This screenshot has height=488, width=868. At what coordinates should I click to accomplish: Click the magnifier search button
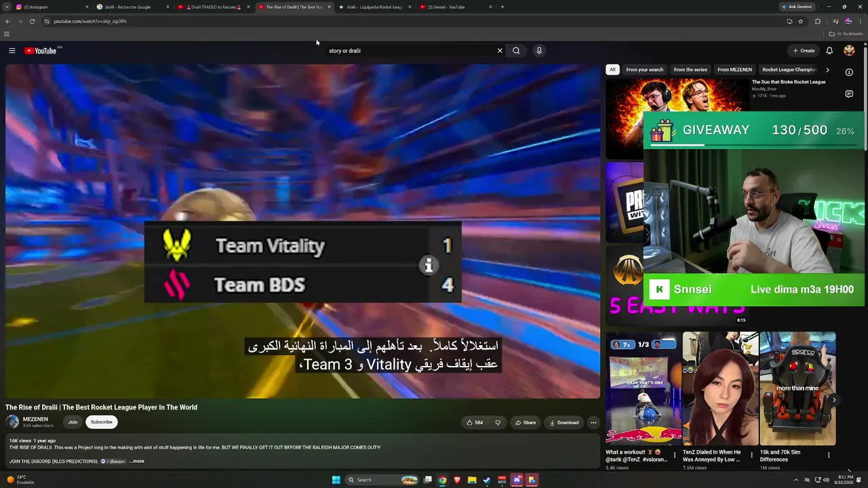click(x=516, y=51)
